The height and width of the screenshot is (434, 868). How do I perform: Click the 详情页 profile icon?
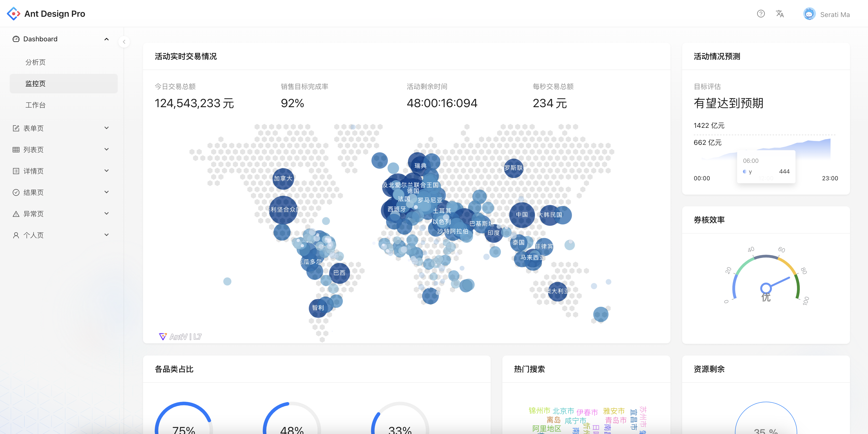click(16, 171)
